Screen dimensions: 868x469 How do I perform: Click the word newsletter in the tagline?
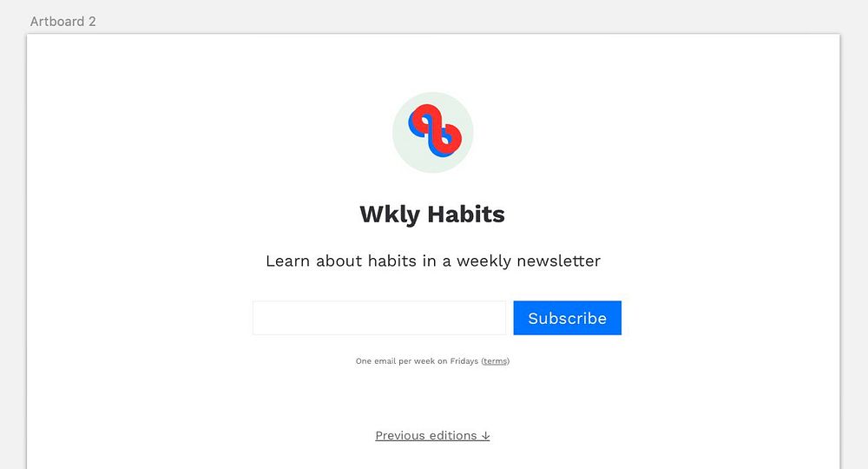tap(558, 261)
